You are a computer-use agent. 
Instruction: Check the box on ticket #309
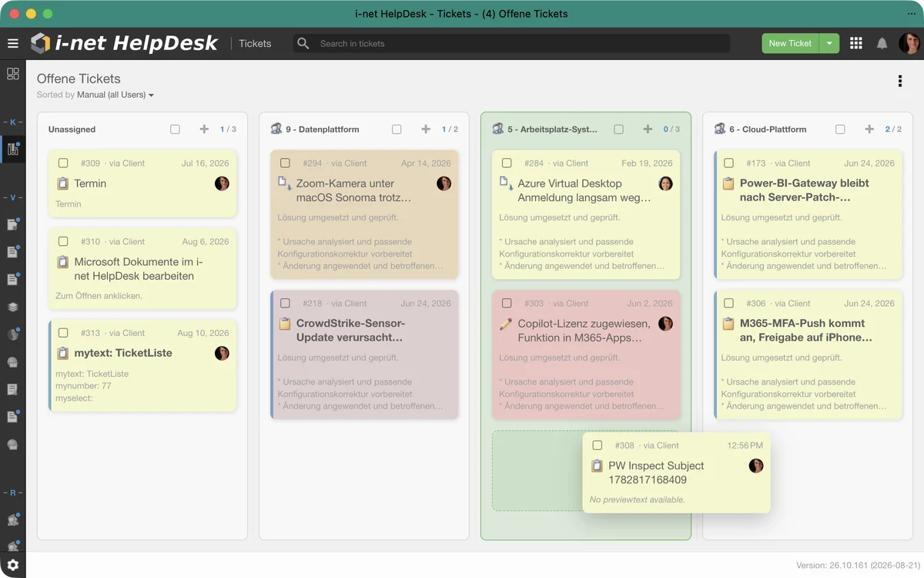pyautogui.click(x=63, y=163)
